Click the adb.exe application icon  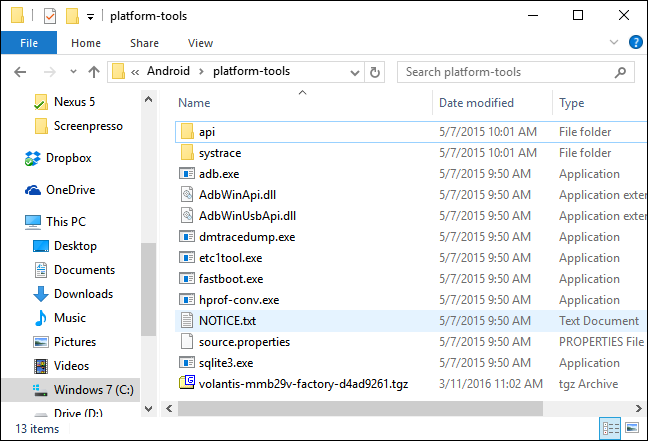pos(187,174)
